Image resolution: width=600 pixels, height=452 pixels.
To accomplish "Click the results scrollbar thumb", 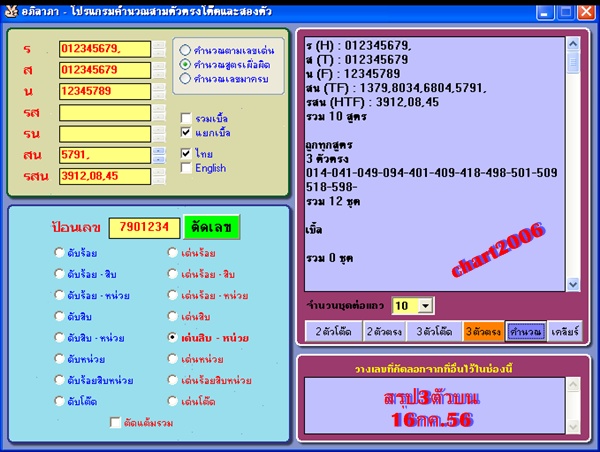I will click(573, 62).
